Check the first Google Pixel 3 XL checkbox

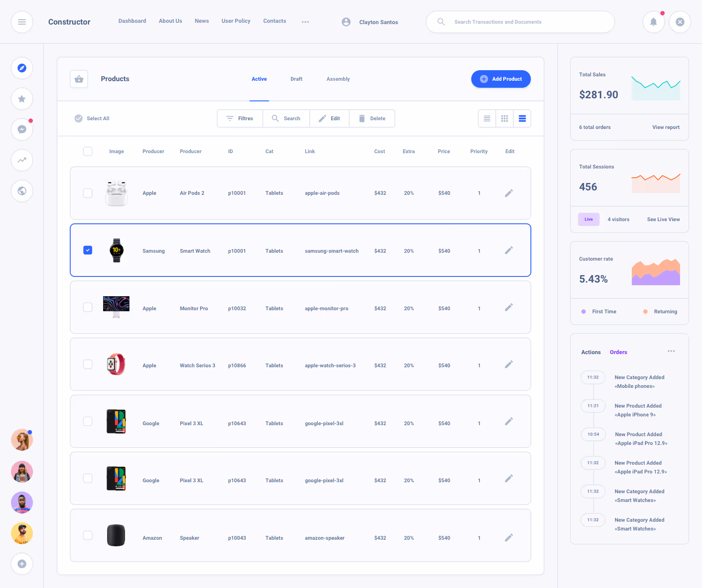click(88, 421)
